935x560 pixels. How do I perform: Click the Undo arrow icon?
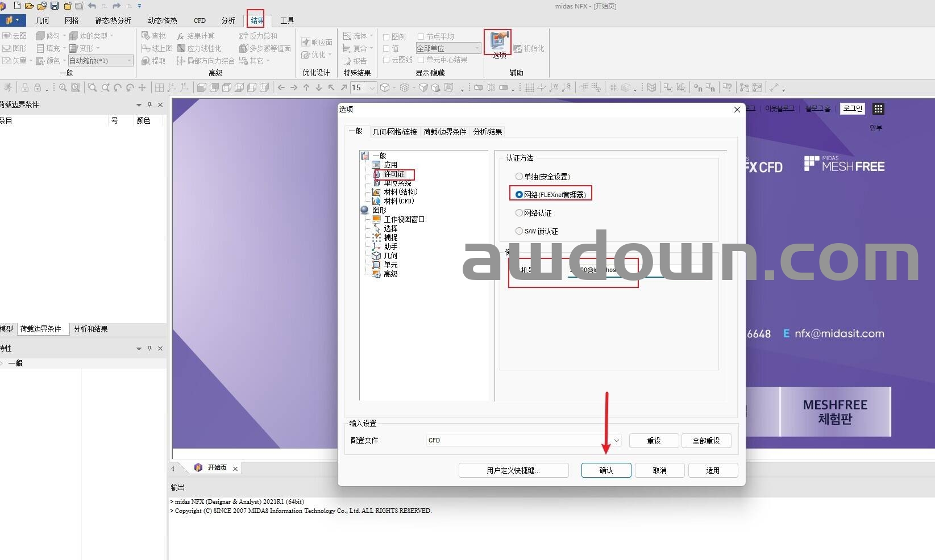[x=92, y=6]
